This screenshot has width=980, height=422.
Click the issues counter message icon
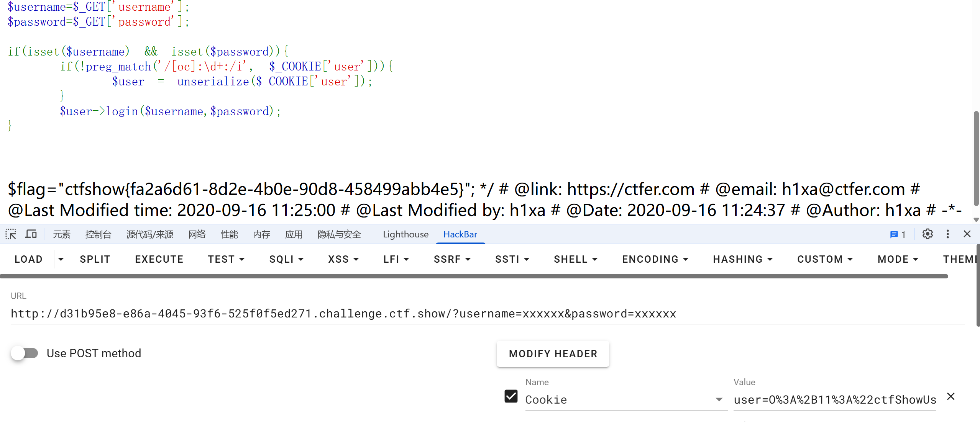[x=898, y=234]
